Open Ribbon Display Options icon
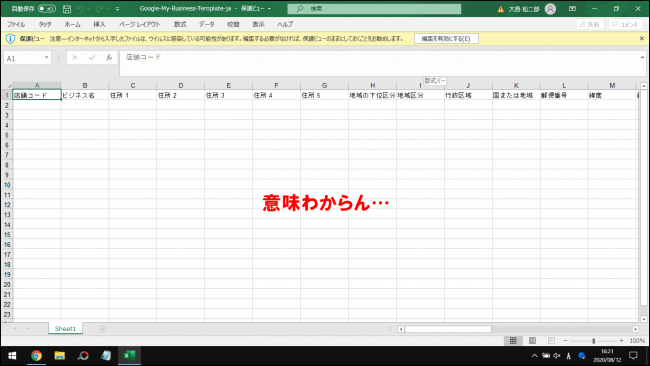650x366 pixels. 572,9
